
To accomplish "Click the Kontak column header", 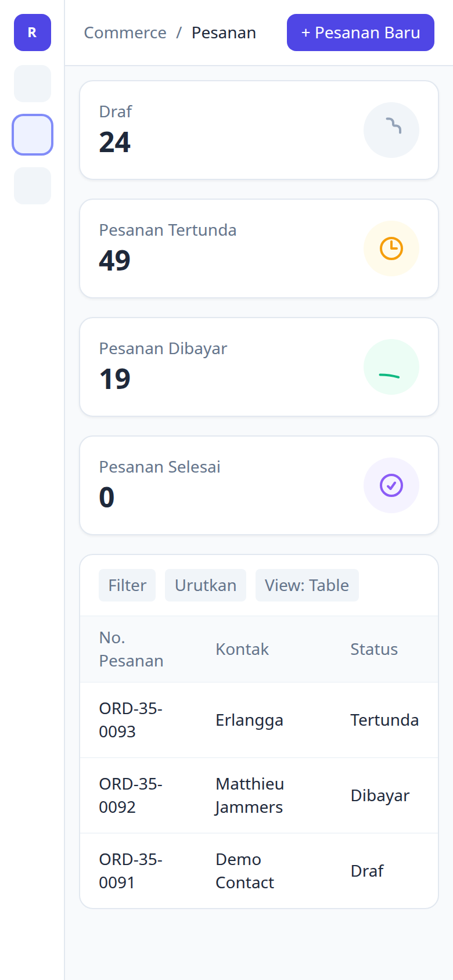I will click(242, 649).
